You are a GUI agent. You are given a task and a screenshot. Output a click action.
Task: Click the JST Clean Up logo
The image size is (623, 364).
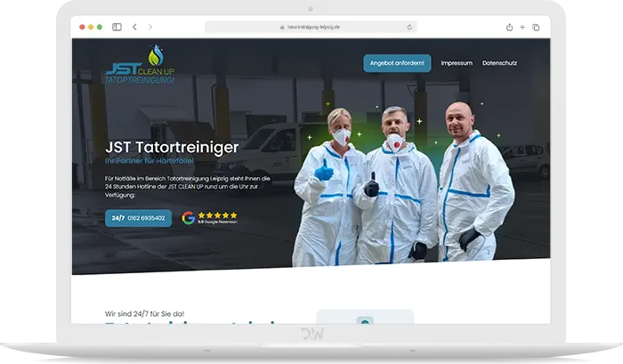[x=140, y=64]
